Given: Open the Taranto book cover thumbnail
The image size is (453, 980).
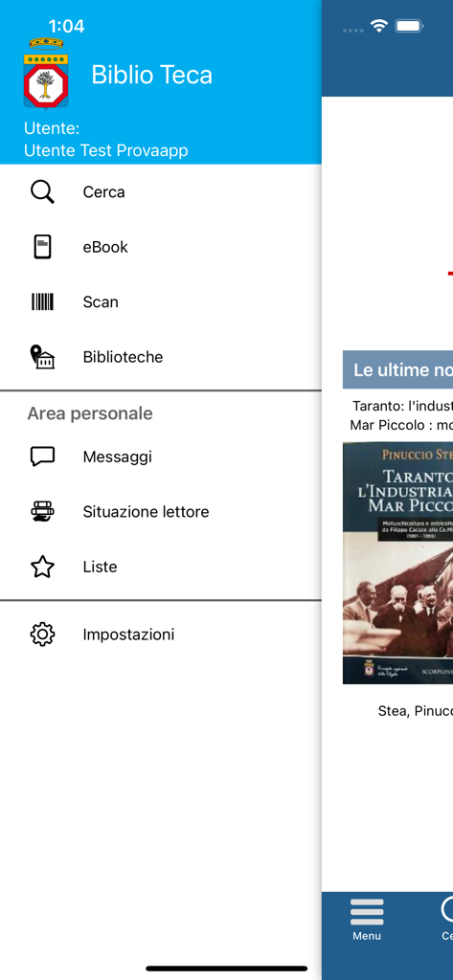Looking at the screenshot, I should click(x=398, y=563).
